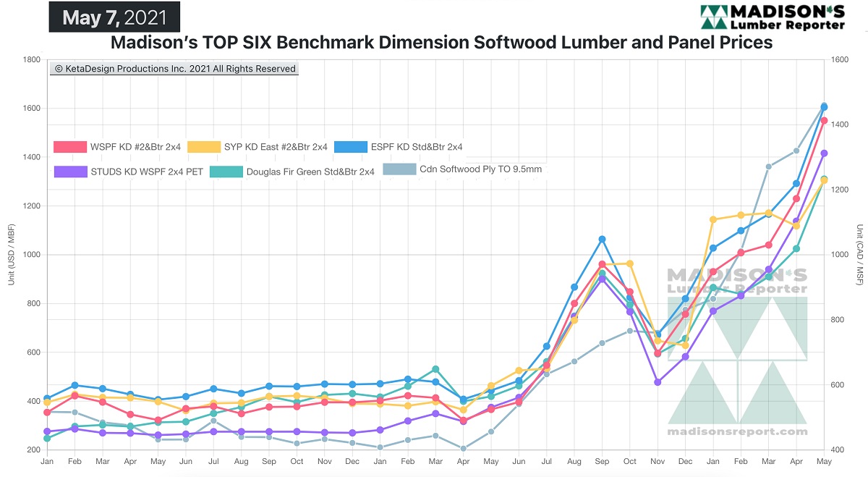Click the yellow SYP point near 1150 in January
The height and width of the screenshot is (477, 868).
point(712,219)
